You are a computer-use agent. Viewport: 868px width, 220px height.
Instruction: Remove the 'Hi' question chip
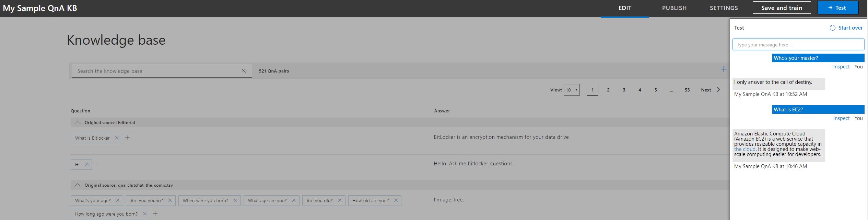pos(86,164)
